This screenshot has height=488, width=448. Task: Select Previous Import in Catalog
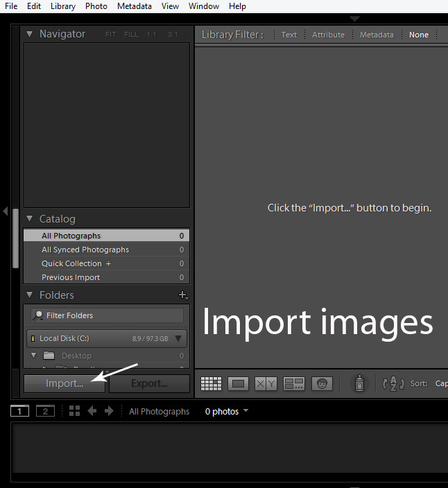(107, 277)
